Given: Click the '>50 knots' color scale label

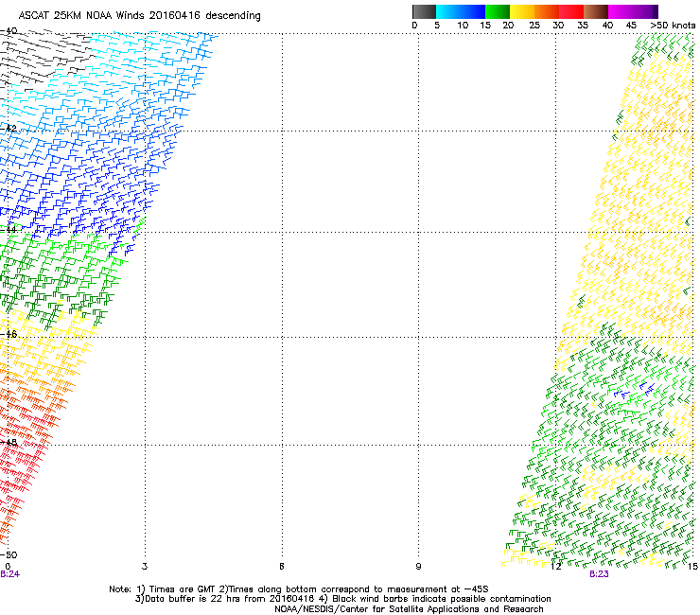Looking at the screenshot, I should 673,26.
